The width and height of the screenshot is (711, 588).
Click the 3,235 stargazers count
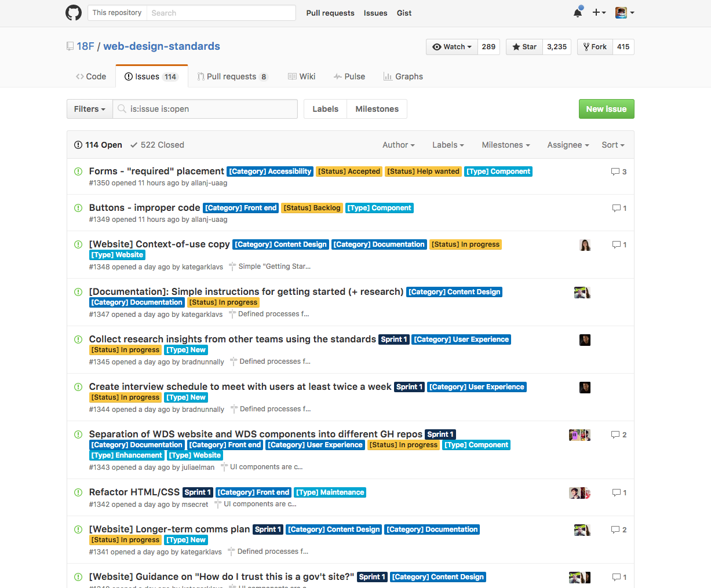point(557,47)
